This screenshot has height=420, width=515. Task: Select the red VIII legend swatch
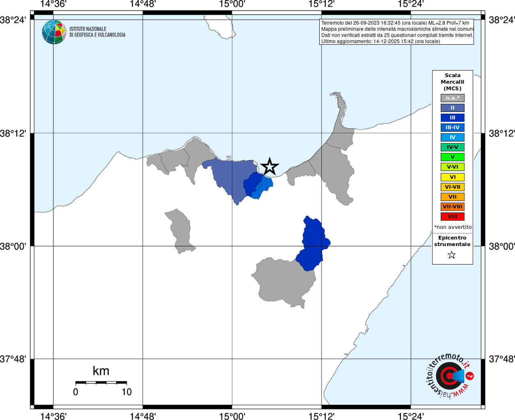453,217
